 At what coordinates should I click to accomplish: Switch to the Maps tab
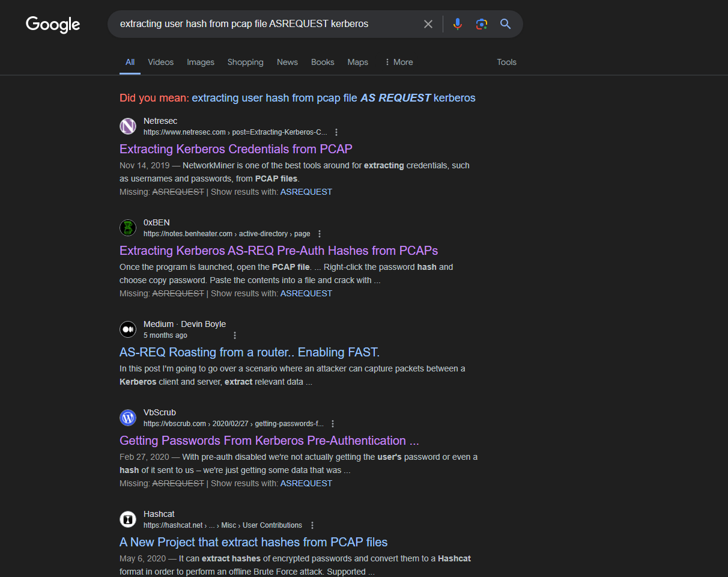coord(357,62)
